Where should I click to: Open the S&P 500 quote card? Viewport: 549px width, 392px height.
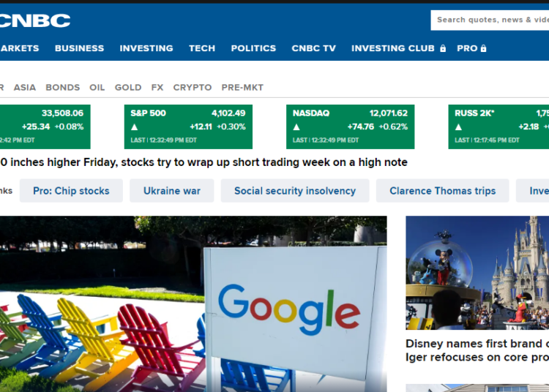click(x=188, y=127)
